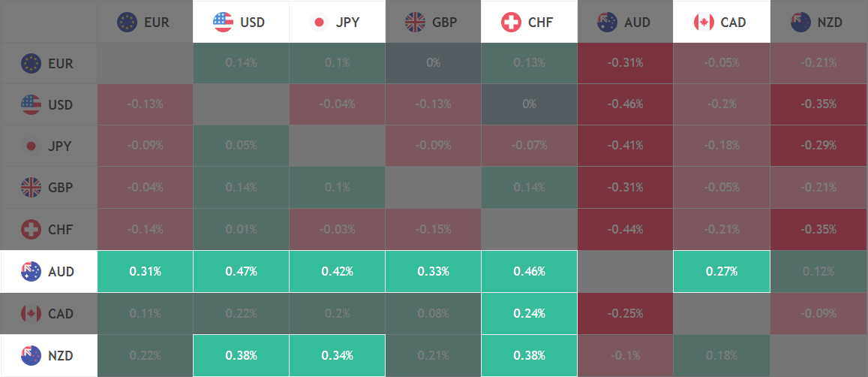Click the EUR flag icon in header row

[127, 23]
